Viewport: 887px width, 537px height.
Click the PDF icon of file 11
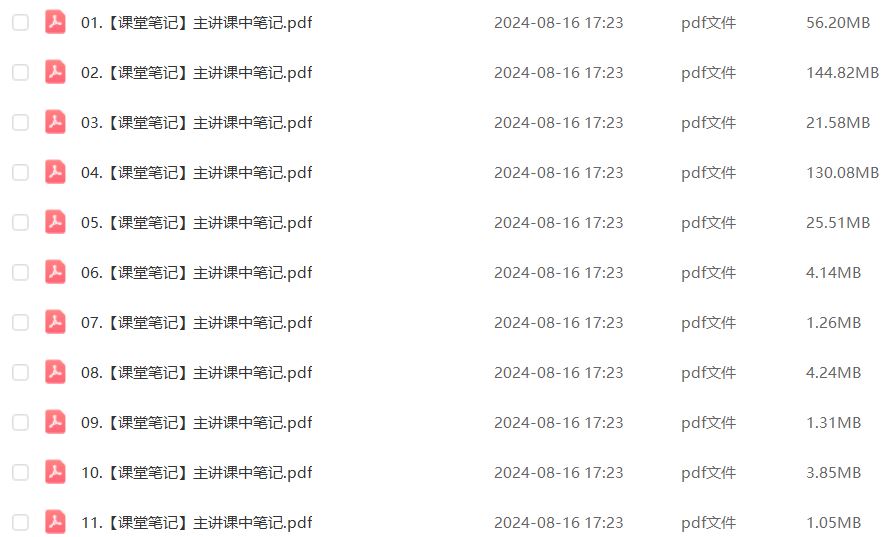[x=55, y=522]
